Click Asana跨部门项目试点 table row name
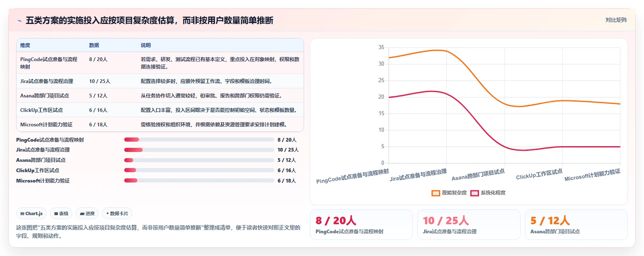This screenshot has width=644, height=256. point(45,95)
